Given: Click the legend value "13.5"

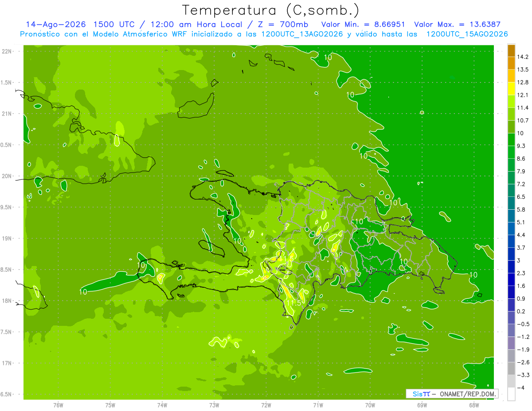Looking at the screenshot, I should tap(523, 70).
